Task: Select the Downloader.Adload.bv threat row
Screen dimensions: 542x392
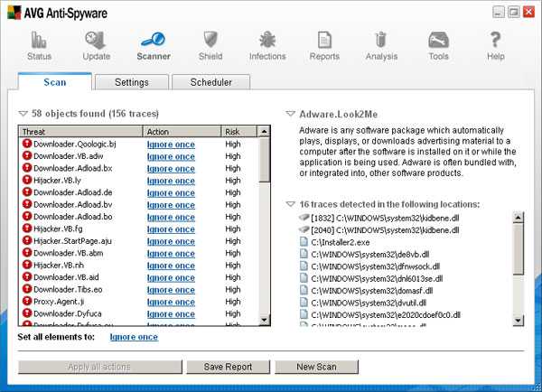Action: point(138,204)
